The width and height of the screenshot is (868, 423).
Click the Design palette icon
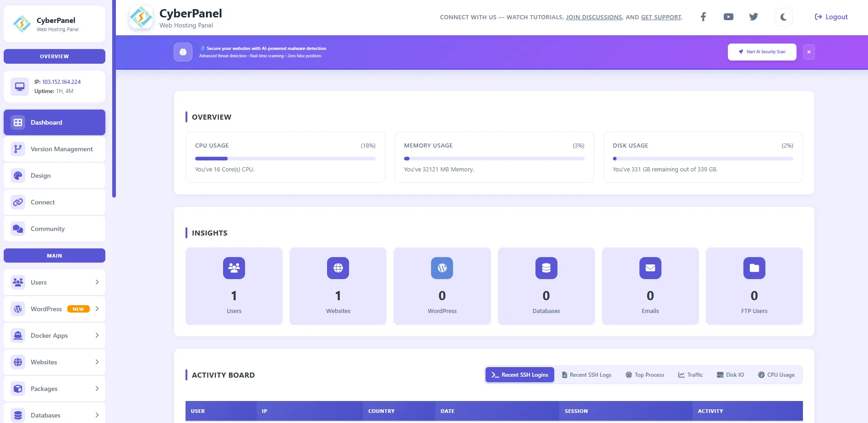pyautogui.click(x=18, y=176)
